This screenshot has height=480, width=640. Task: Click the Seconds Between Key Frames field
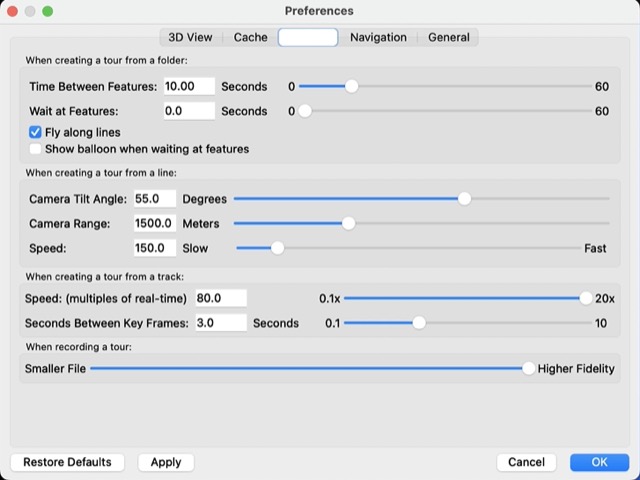pos(220,323)
